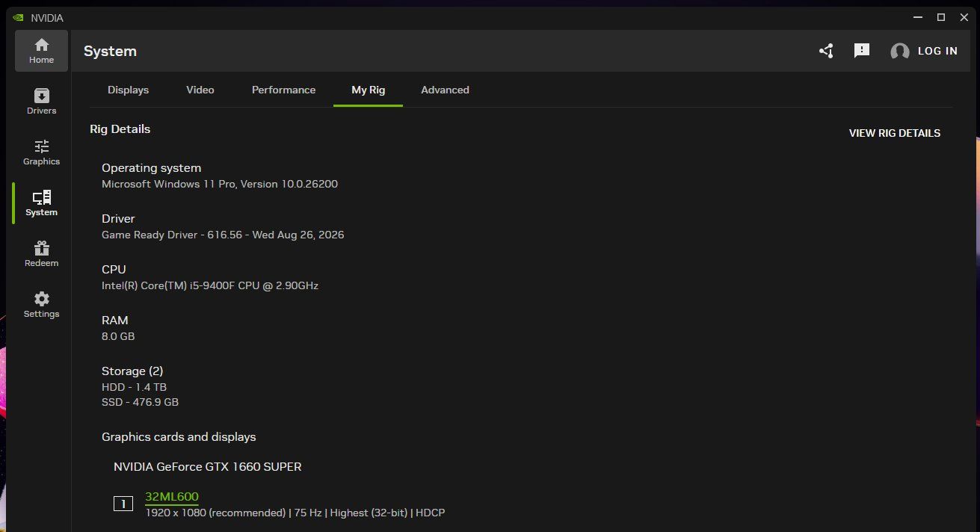Select the My Rig tab
980x532 pixels.
click(x=368, y=90)
